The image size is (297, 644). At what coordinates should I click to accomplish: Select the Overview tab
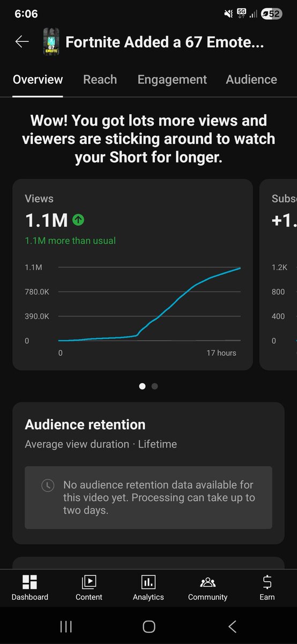(38, 79)
